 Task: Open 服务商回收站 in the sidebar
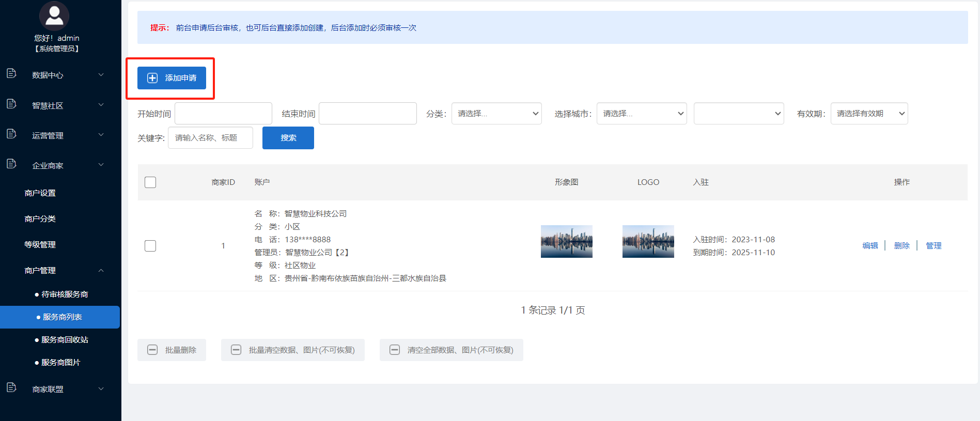(65, 340)
